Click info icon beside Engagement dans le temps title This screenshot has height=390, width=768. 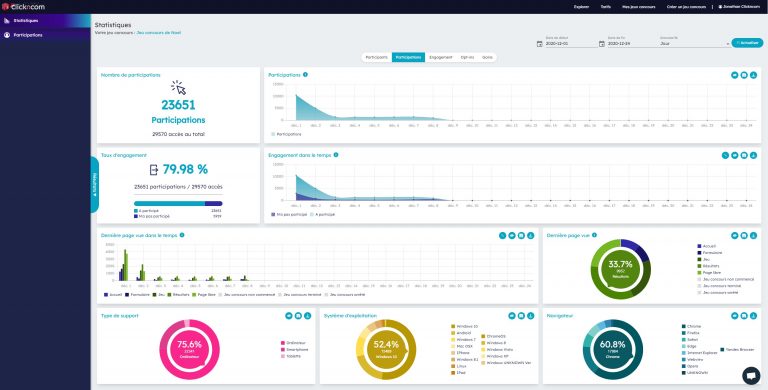pyautogui.click(x=336, y=155)
